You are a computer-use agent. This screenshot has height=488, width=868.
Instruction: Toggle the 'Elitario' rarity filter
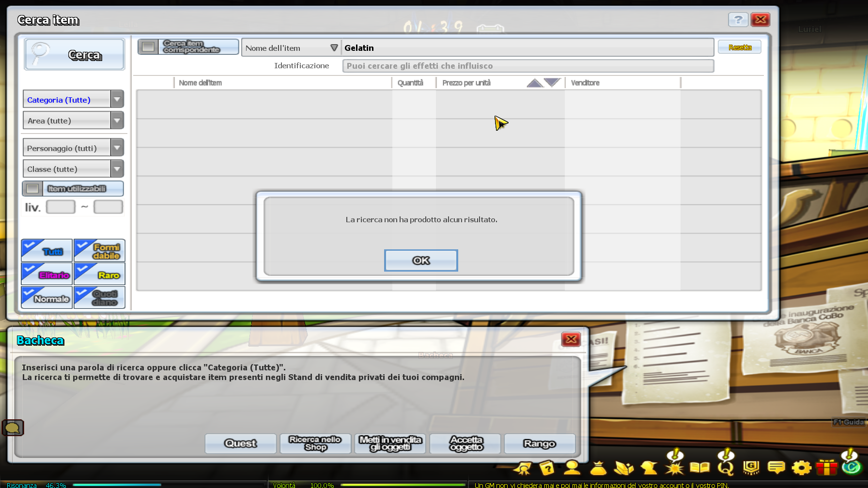(x=46, y=274)
